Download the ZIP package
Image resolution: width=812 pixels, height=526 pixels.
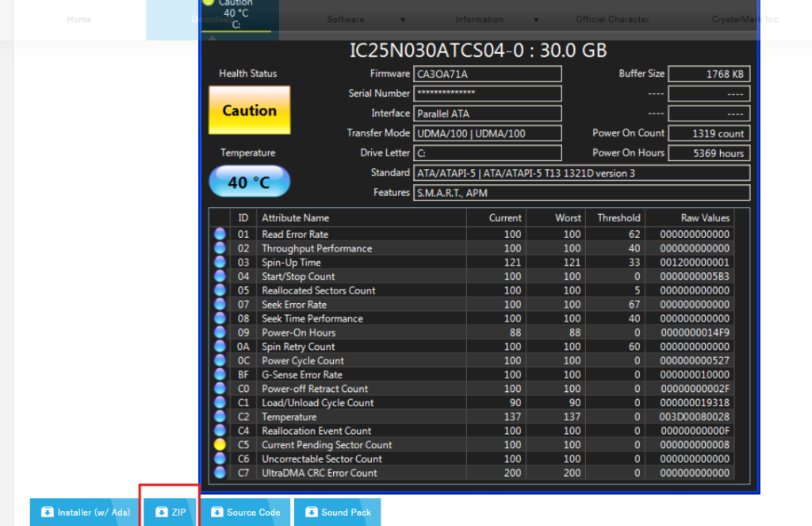170,512
